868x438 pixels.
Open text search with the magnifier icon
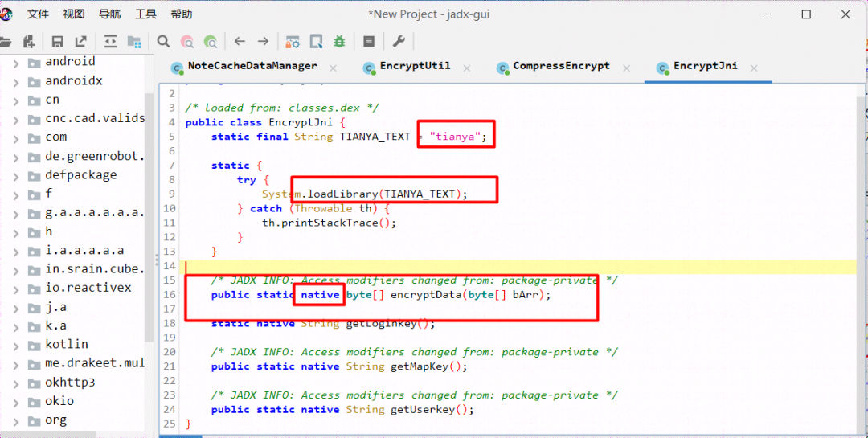pos(163,41)
